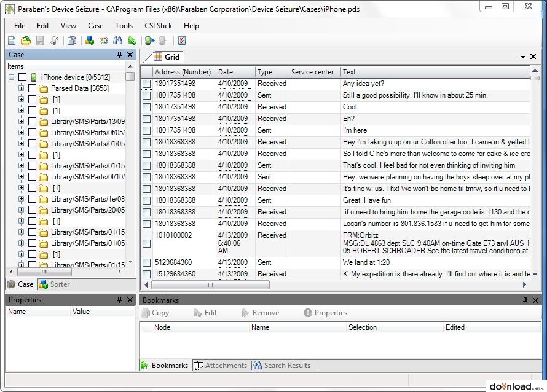Image resolution: width=547 pixels, height=392 pixels.
Task: Click the green device acquisition icon
Action: coord(150,41)
